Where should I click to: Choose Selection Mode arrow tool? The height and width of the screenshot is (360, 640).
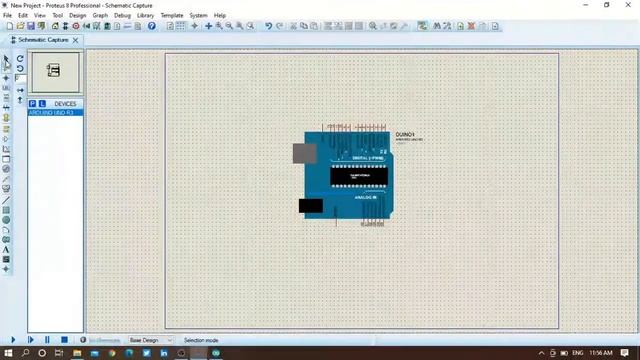coord(6,59)
